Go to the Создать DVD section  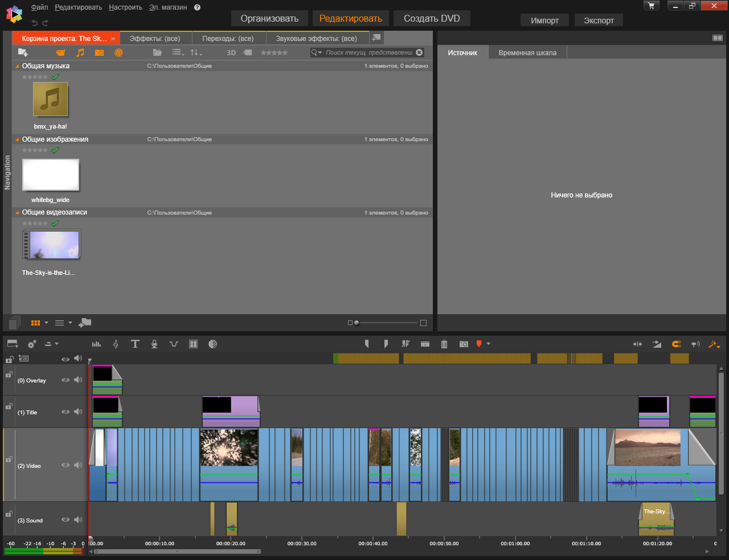(x=432, y=18)
